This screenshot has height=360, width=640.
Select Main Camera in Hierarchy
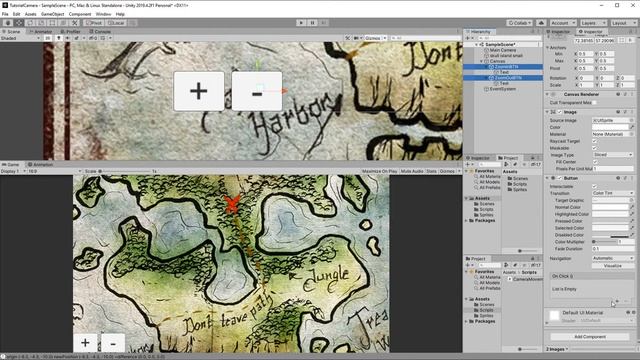tap(503, 50)
